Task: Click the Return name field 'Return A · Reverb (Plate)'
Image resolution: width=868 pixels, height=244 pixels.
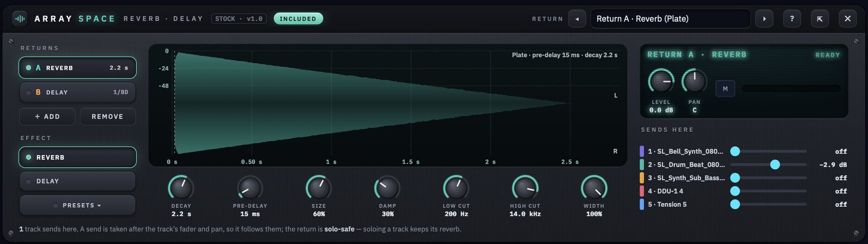Action: [671, 18]
